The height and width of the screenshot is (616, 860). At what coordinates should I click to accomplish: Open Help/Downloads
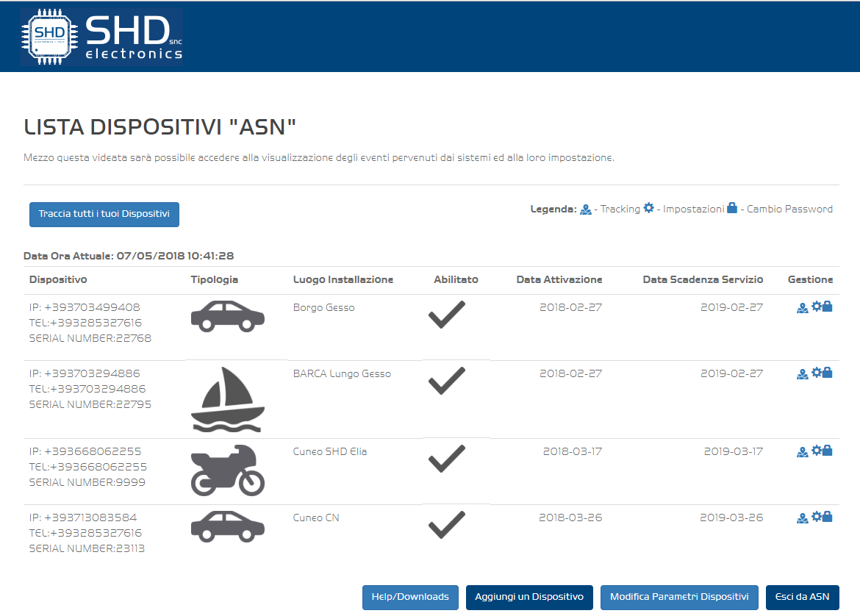point(410,598)
